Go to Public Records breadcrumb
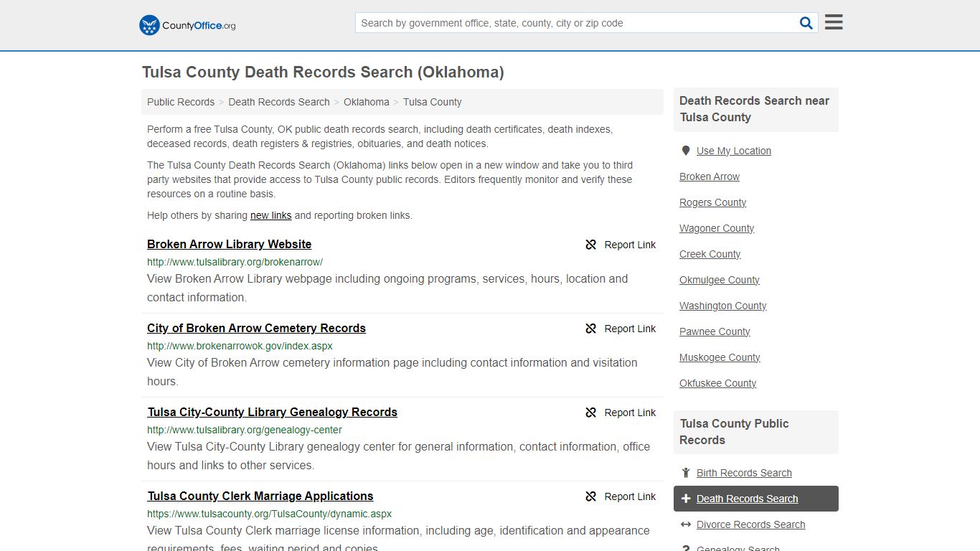Image resolution: width=980 pixels, height=551 pixels. point(181,102)
